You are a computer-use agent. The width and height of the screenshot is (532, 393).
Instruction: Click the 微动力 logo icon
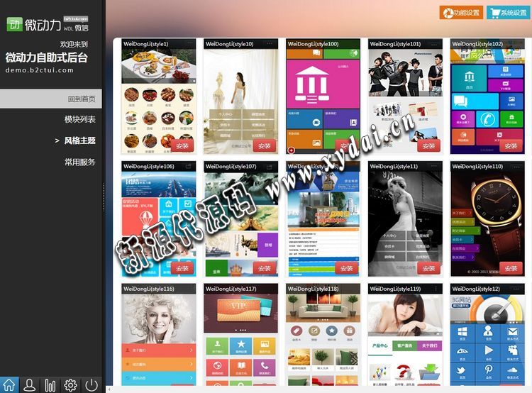14,24
